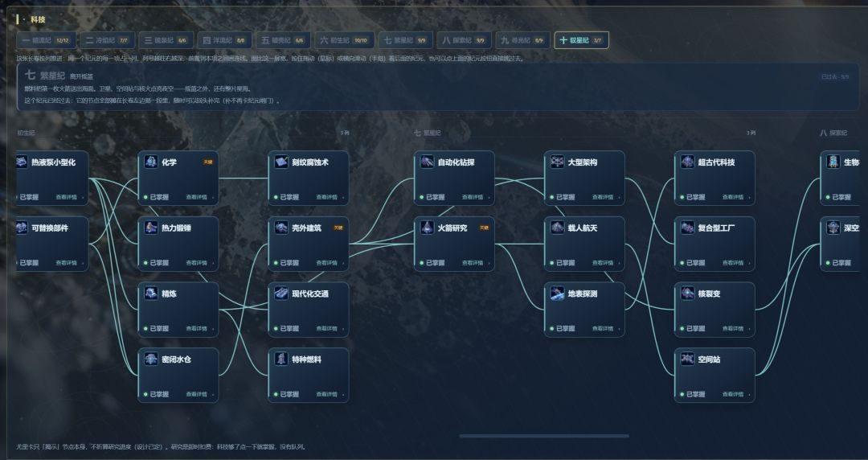The width and height of the screenshot is (868, 460).
Task: View details of the 精炼 node
Action: pos(199,329)
